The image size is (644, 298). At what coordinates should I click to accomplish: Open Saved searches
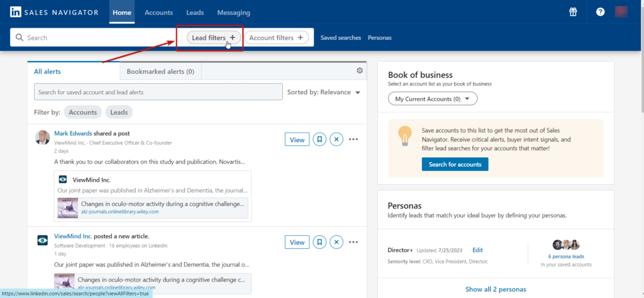point(340,38)
